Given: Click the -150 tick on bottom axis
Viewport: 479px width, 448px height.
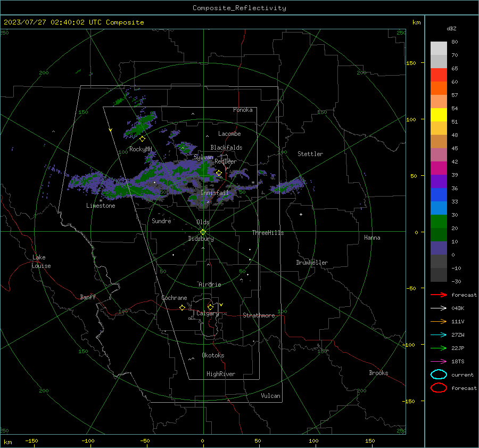Looking at the screenshot, I should (x=31, y=441).
